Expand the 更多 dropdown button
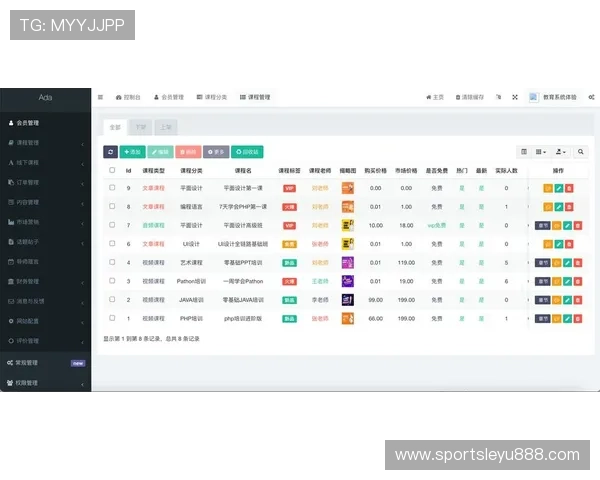 click(215, 152)
